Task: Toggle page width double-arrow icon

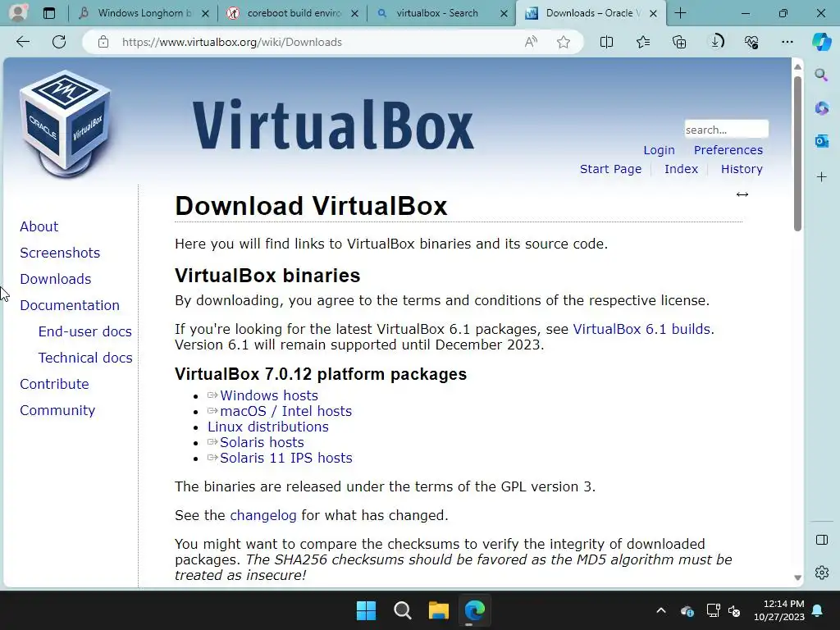Action: point(742,194)
